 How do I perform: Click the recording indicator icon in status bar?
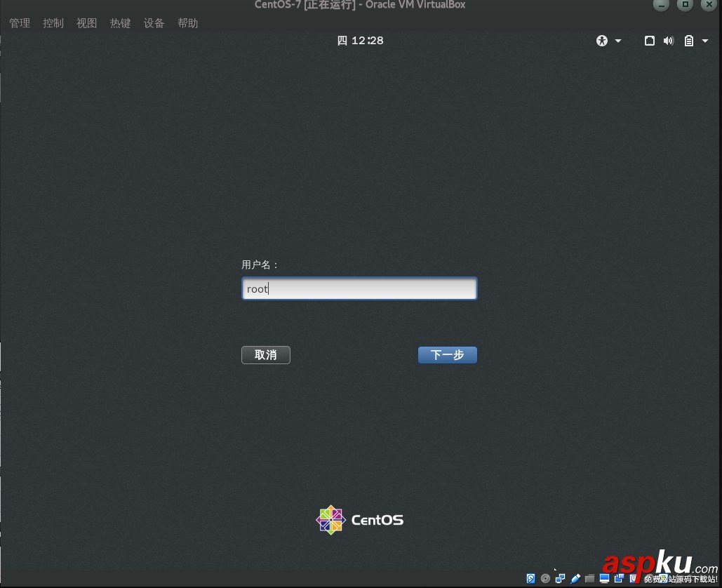(x=619, y=578)
